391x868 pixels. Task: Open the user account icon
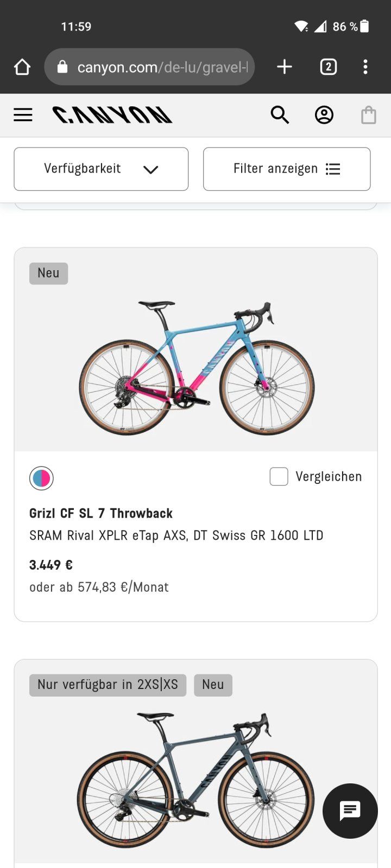pos(324,115)
